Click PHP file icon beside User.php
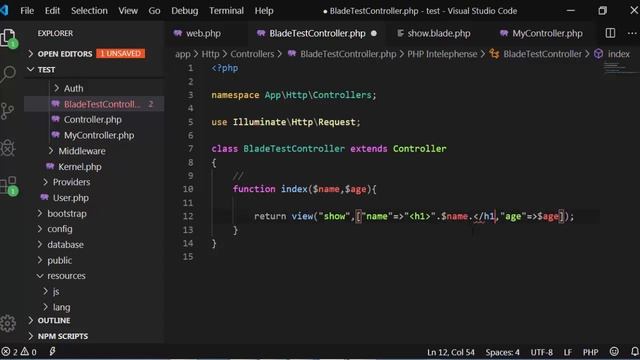 click(44, 198)
